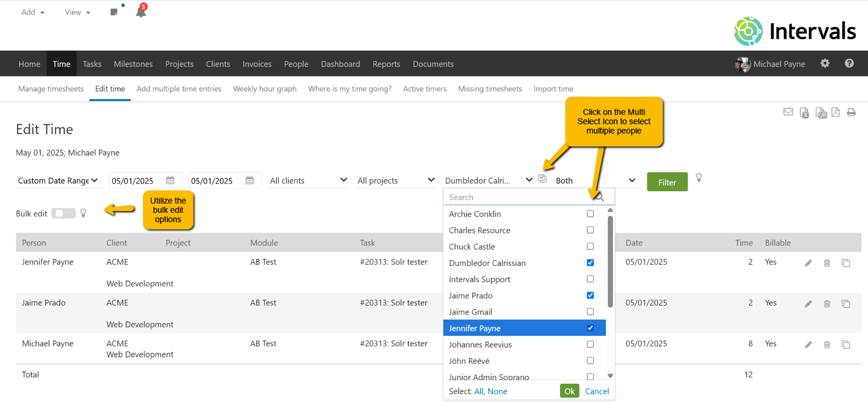The width and height of the screenshot is (868, 414).
Task: Switch to Weekly hour graph tab
Action: pos(265,89)
